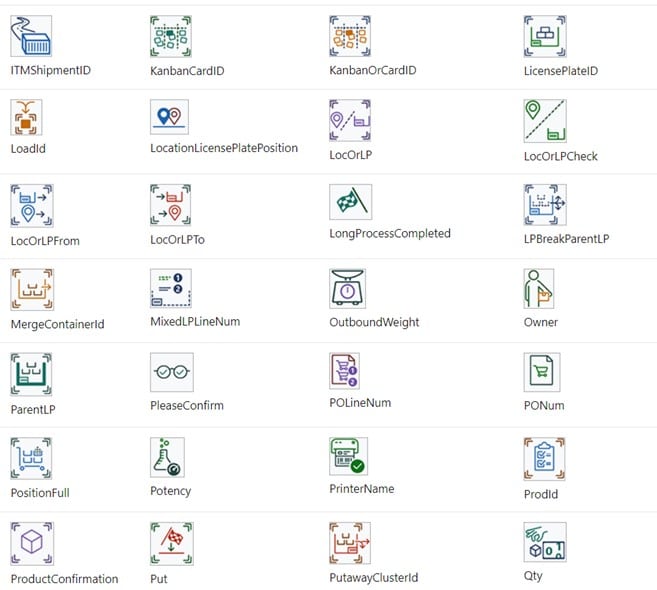This screenshot has width=657, height=590.
Task: Open the PutawayClusterId icon
Action: coord(350,543)
